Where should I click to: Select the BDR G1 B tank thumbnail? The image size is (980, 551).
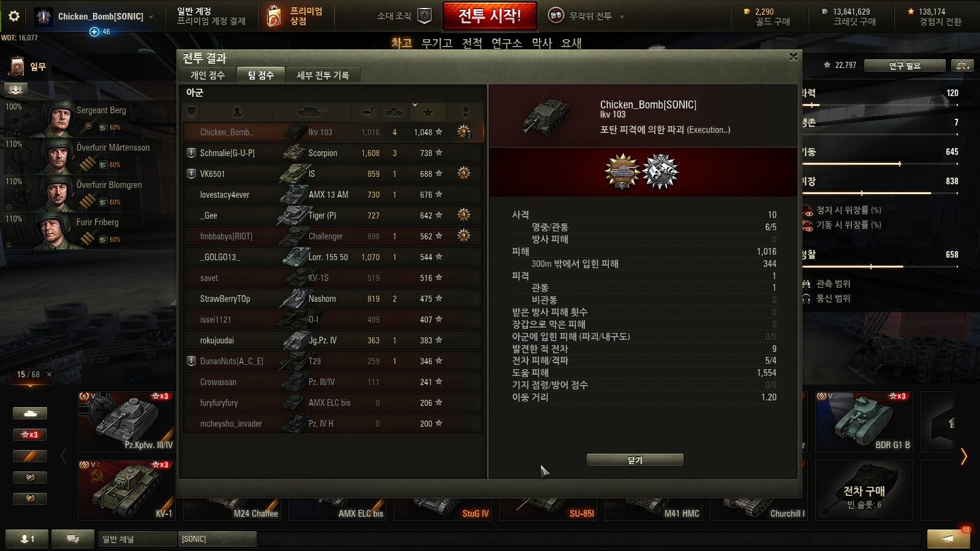(x=864, y=421)
